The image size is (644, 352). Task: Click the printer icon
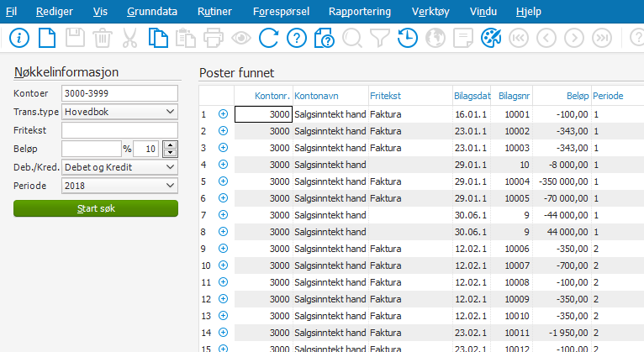point(214,38)
